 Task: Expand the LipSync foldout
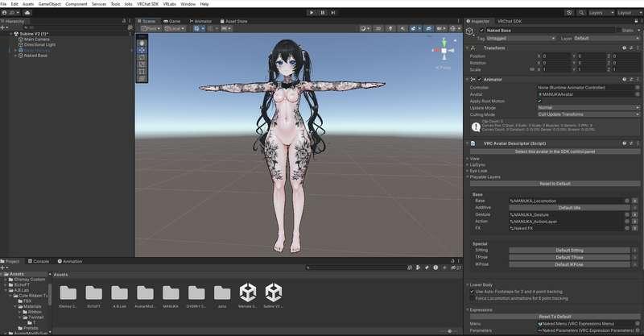[x=468, y=165]
